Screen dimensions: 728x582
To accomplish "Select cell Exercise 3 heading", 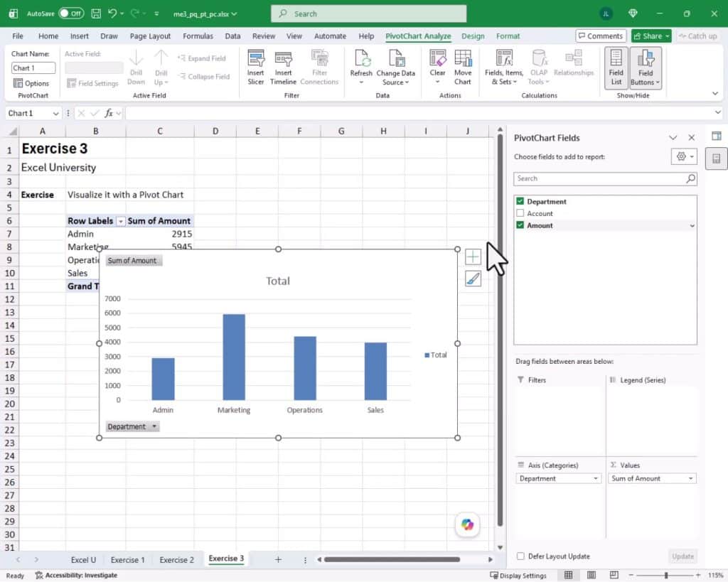I will click(54, 149).
